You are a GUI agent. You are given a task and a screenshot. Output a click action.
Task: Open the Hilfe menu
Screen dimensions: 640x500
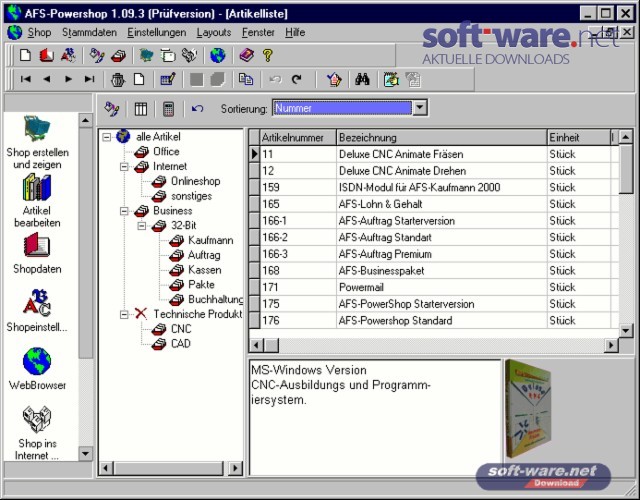295,32
